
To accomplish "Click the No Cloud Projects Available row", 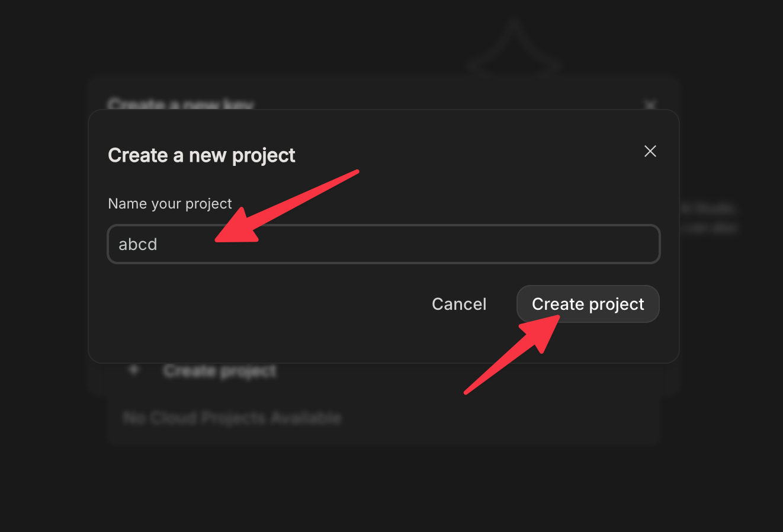I will tap(232, 418).
